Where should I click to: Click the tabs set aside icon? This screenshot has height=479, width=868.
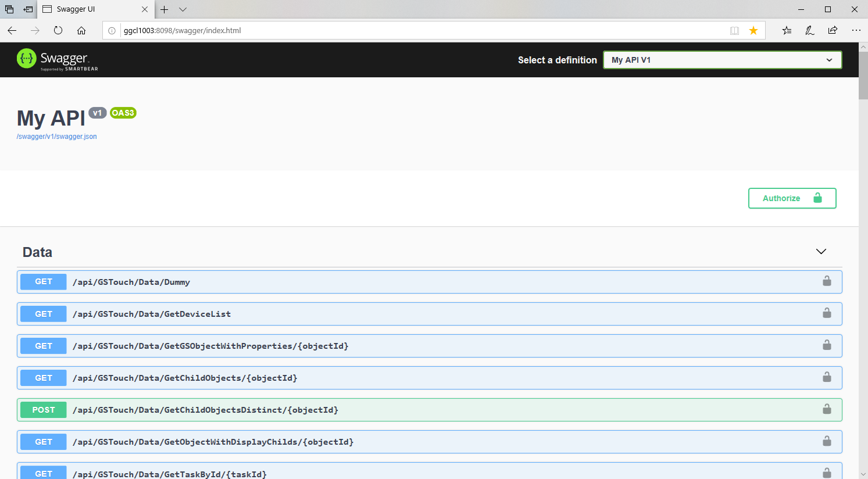[9, 9]
